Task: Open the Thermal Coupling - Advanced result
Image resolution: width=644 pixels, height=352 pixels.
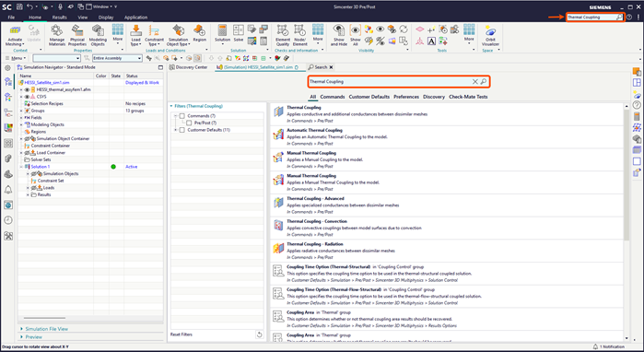Action: tap(447, 205)
